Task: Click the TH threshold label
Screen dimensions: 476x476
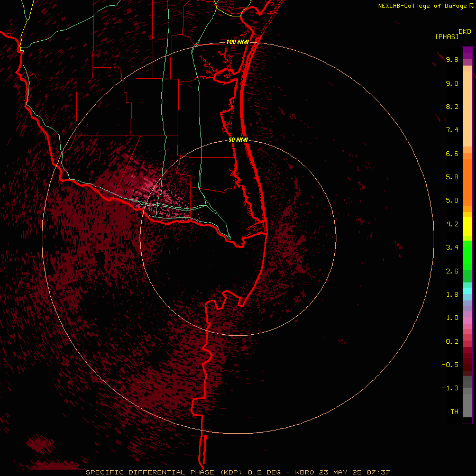Action: coord(454,412)
